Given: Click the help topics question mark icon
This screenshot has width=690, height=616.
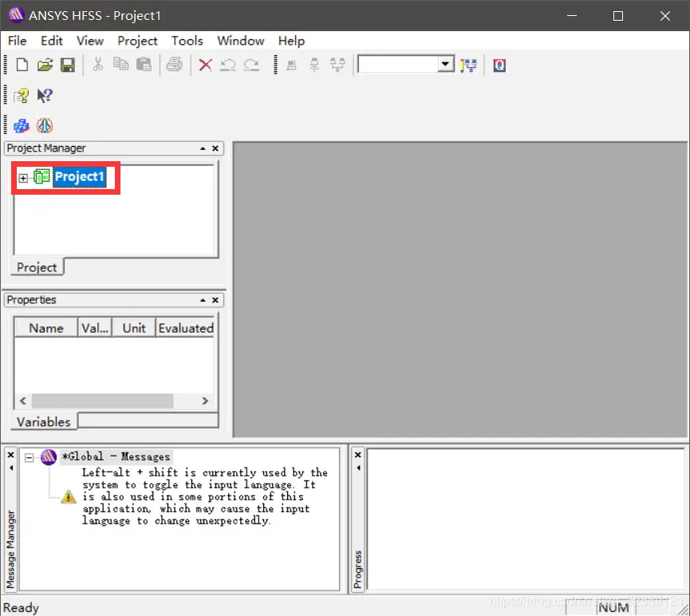Looking at the screenshot, I should [x=21, y=96].
